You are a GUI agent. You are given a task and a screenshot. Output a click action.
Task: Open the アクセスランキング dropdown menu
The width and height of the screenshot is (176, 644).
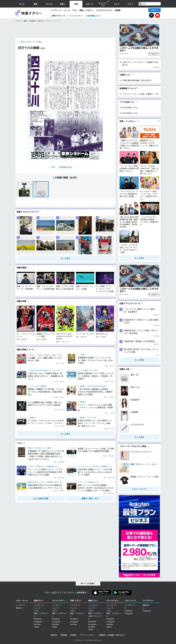point(104,10)
